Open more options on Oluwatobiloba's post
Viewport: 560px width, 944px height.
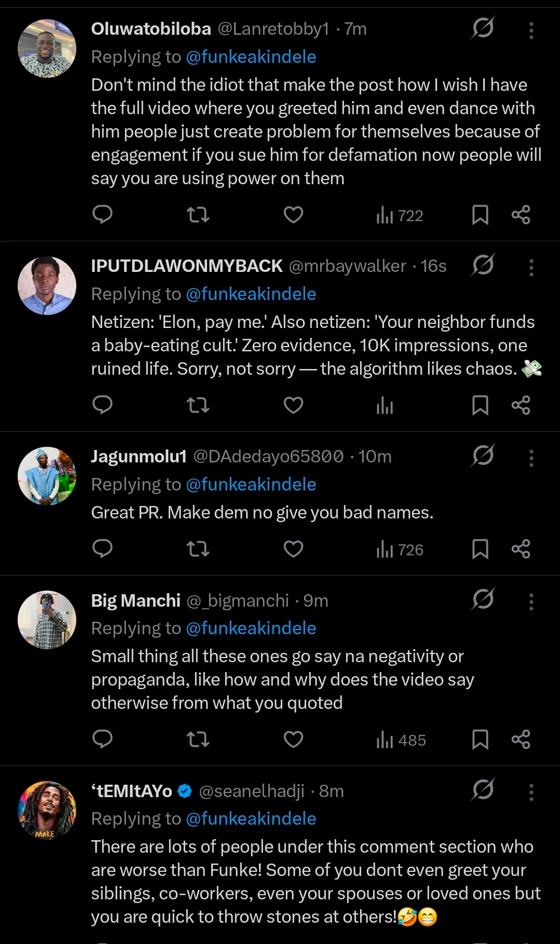pos(531,31)
